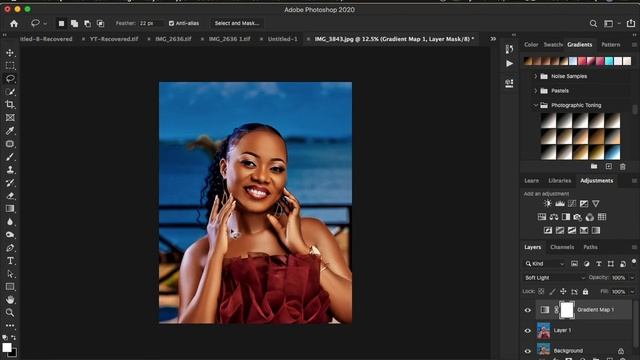The width and height of the screenshot is (640, 360).
Task: Hide the Gradient Map 1 layer
Action: tap(528, 310)
